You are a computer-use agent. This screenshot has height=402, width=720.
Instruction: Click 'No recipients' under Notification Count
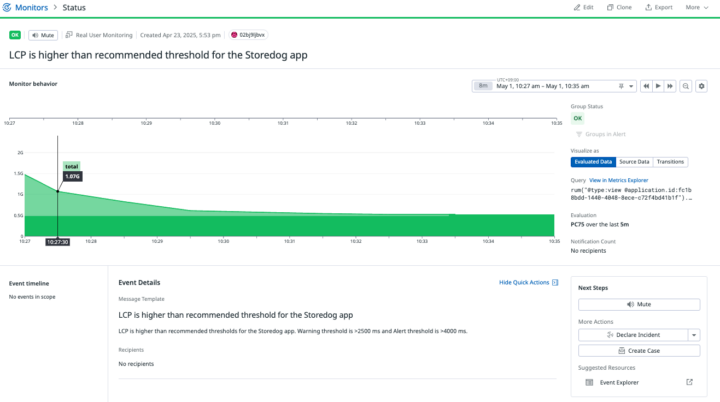tap(588, 250)
